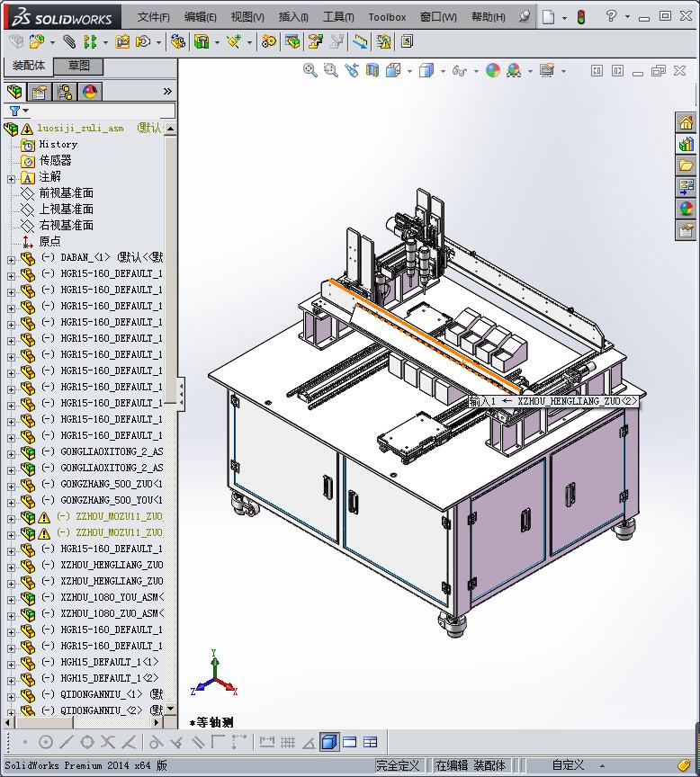Open the Design Library task pane icon
Image resolution: width=700 pixels, height=777 pixels.
click(687, 144)
